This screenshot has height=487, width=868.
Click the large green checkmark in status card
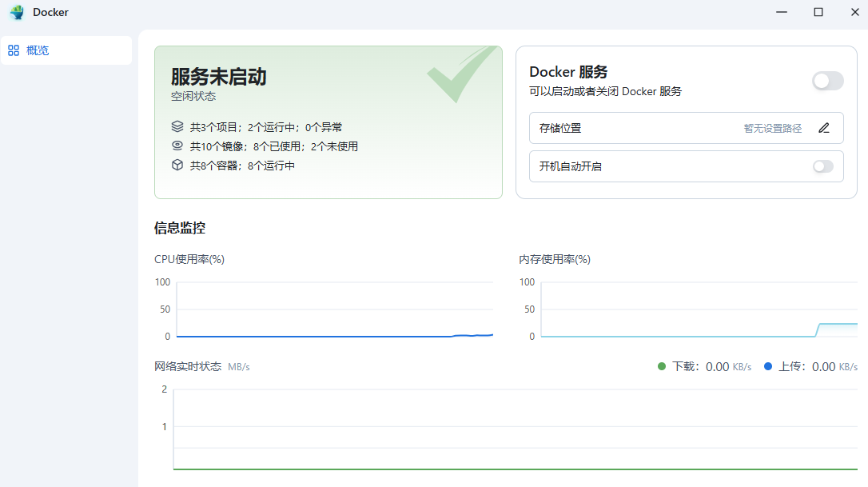(x=460, y=74)
